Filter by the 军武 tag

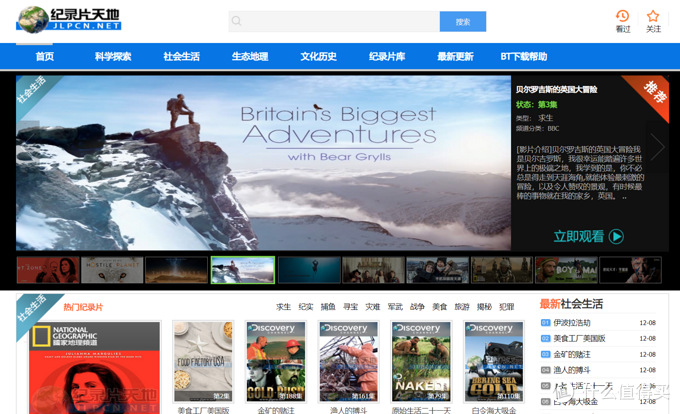pos(395,307)
